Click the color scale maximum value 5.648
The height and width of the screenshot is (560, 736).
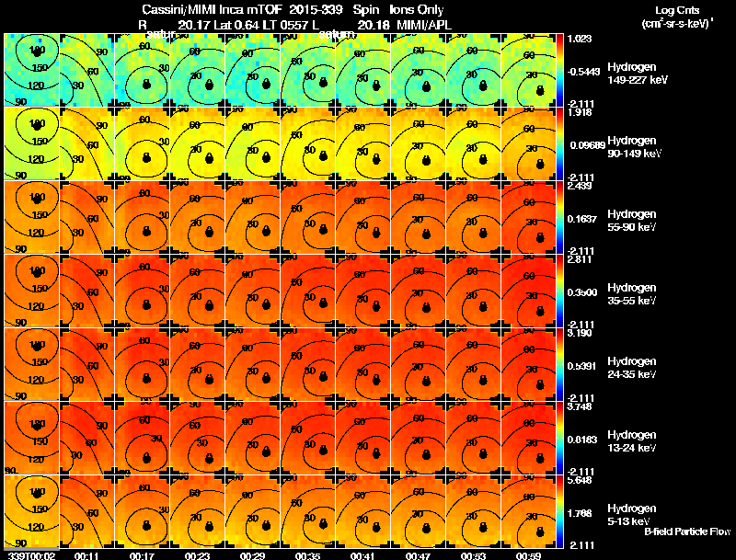[580, 481]
